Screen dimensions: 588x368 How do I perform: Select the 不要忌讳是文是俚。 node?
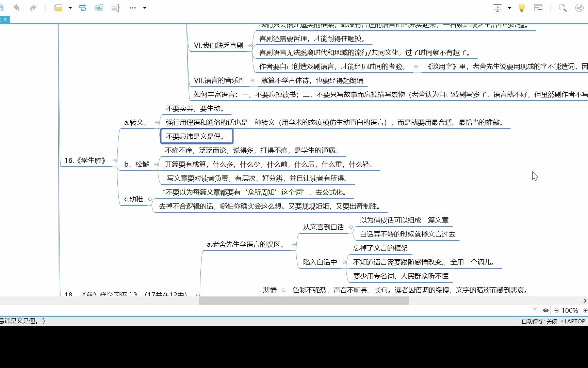click(197, 136)
